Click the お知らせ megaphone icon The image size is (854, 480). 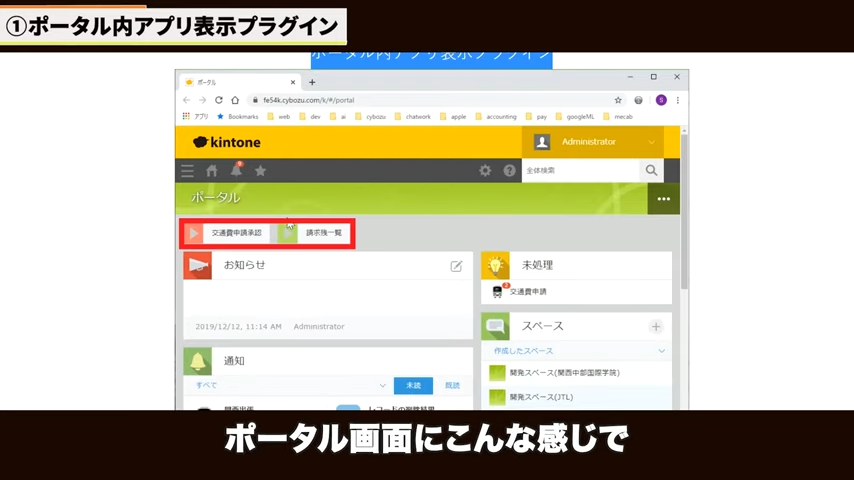coord(198,265)
